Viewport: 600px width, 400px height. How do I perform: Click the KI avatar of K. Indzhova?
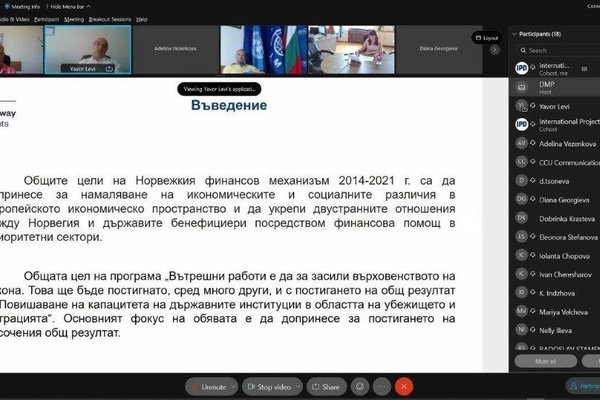point(522,292)
